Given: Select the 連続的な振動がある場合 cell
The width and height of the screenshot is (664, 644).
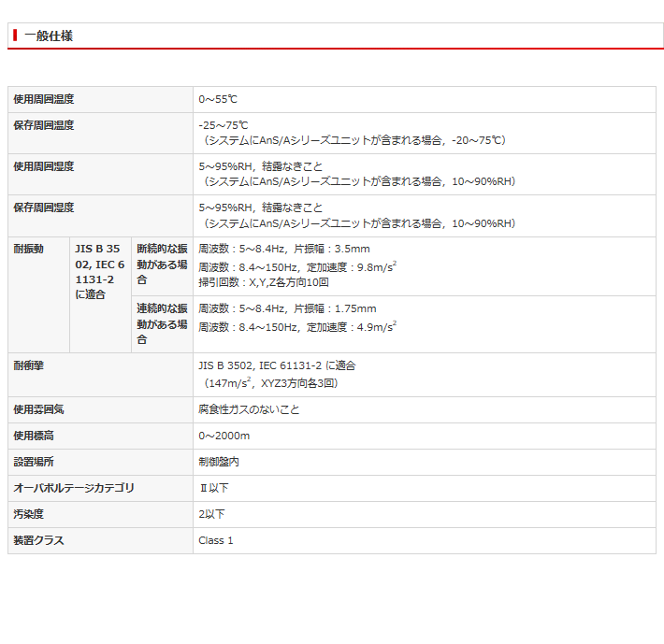Looking at the screenshot, I should (x=162, y=324).
